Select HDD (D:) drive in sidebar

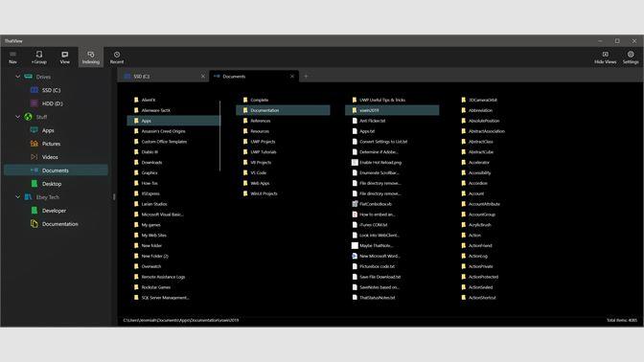(56, 103)
